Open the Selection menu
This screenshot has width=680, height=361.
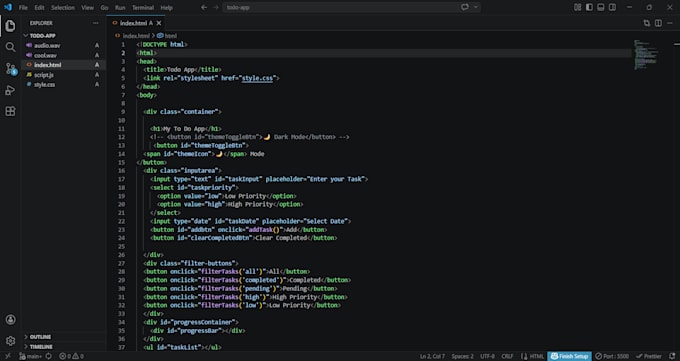63,7
